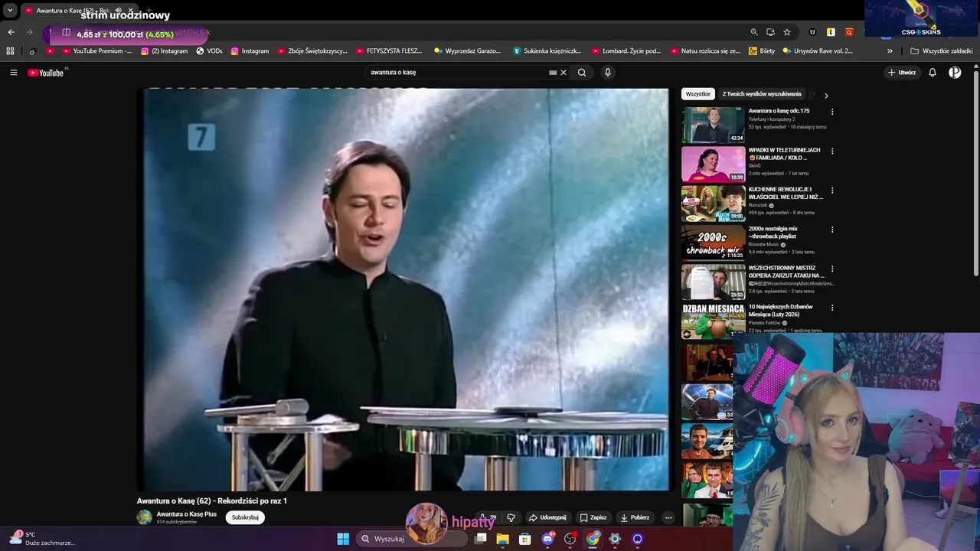Open the yellow L browser extension
Image resolution: width=980 pixels, height=551 pixels.
coord(831,32)
